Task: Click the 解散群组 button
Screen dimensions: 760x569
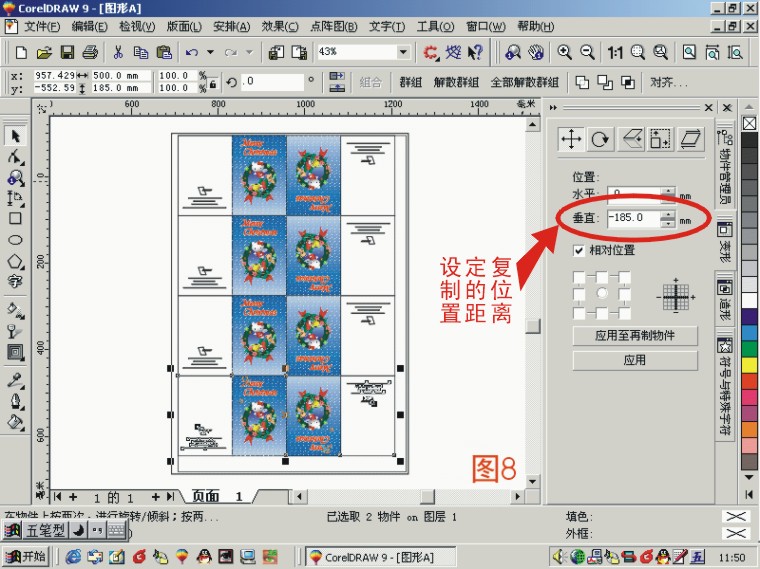Action: point(456,82)
